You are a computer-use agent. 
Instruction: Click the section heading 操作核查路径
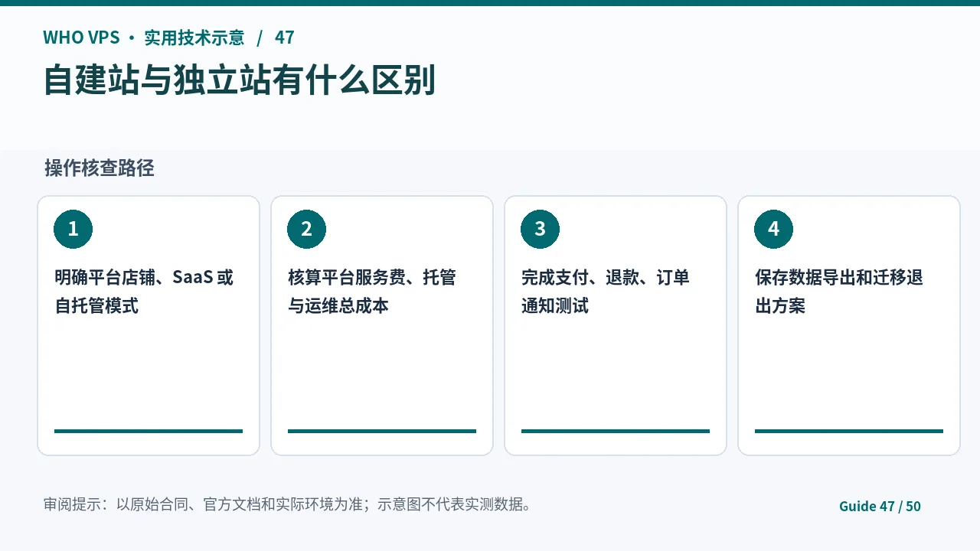pyautogui.click(x=100, y=168)
